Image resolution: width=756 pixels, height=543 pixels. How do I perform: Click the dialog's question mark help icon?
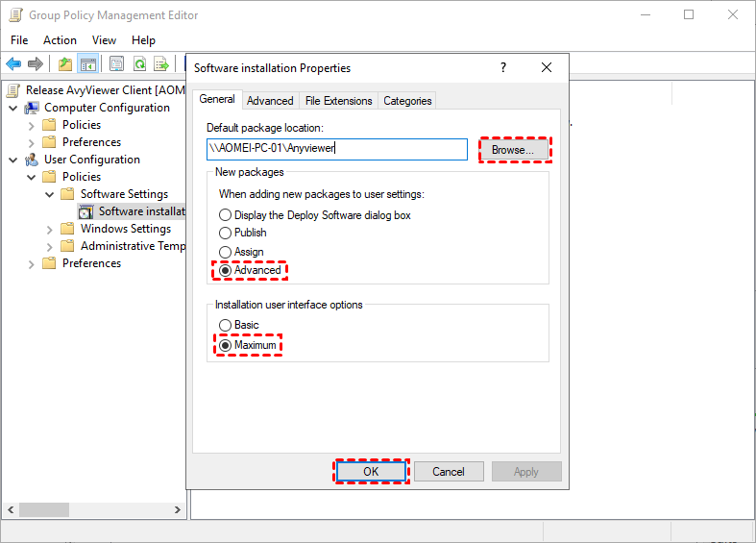point(503,67)
